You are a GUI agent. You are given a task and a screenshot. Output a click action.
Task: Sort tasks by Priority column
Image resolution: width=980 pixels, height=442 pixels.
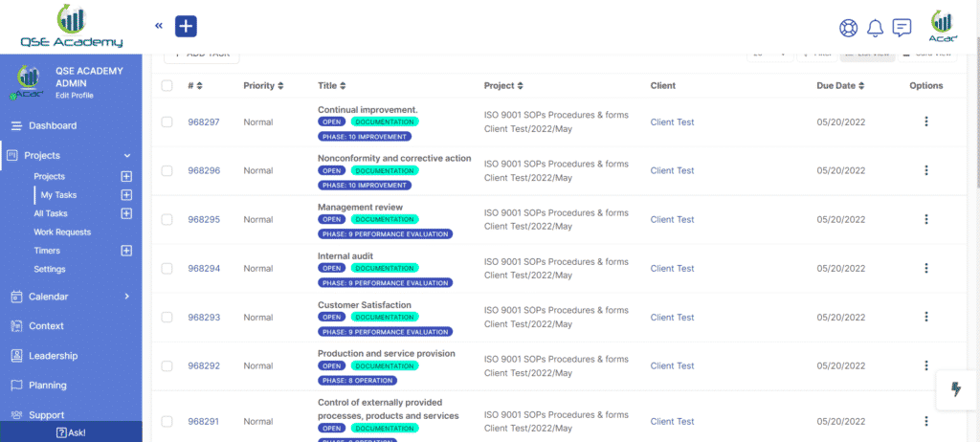[x=280, y=86]
